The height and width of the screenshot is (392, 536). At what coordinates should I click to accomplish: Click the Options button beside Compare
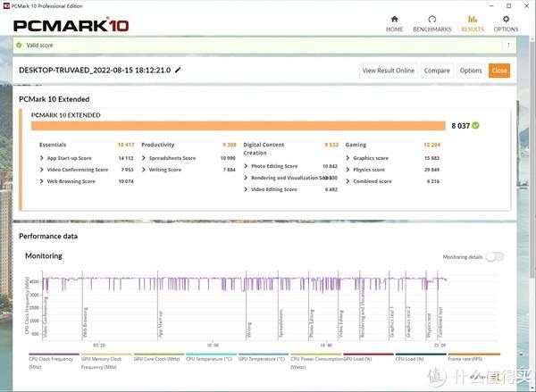pos(471,71)
